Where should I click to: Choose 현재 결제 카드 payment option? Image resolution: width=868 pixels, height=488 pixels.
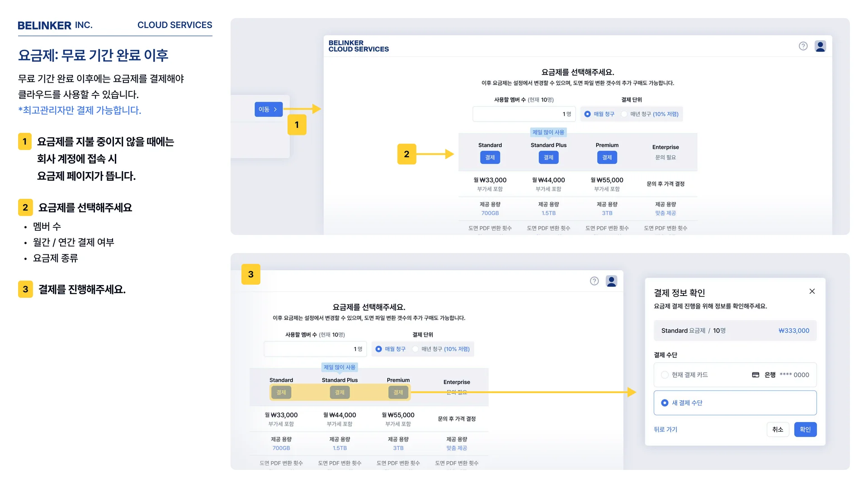coord(665,375)
